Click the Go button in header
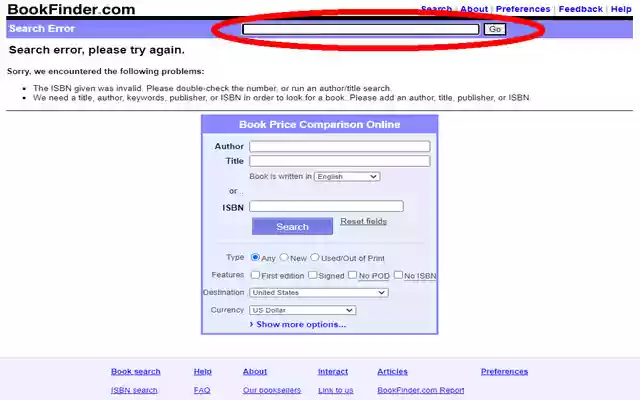The height and width of the screenshot is (400, 640). click(x=495, y=29)
